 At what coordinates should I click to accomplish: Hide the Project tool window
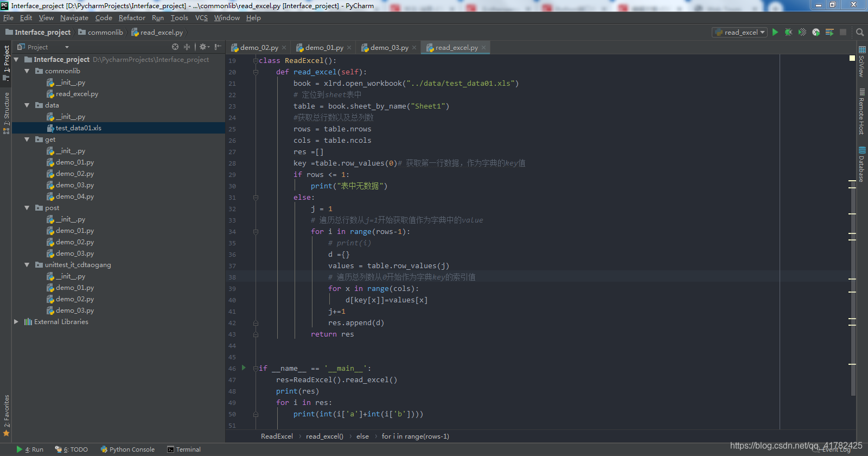[218, 47]
